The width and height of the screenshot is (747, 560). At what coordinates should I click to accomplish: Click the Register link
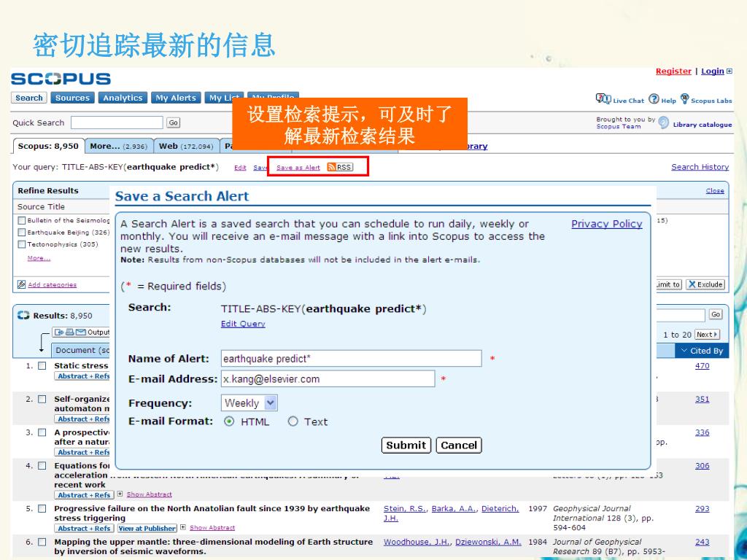pyautogui.click(x=673, y=71)
